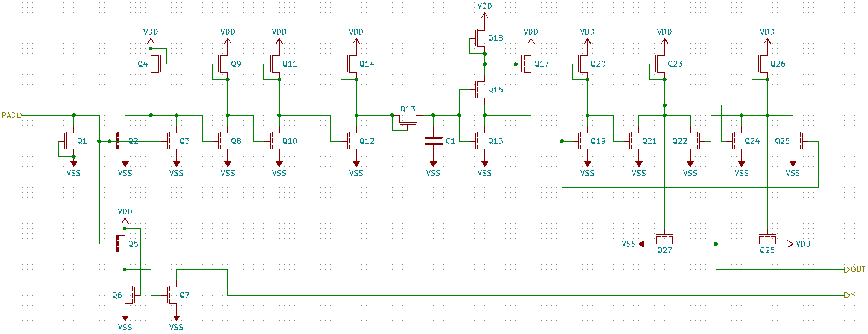Image resolution: width=868 pixels, height=334 pixels.
Task: Pick the Q20 transistor symbol
Action: tap(582, 64)
